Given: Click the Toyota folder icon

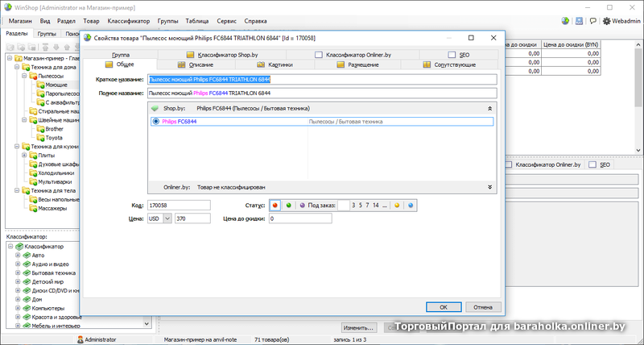Looking at the screenshot, I should pos(40,138).
